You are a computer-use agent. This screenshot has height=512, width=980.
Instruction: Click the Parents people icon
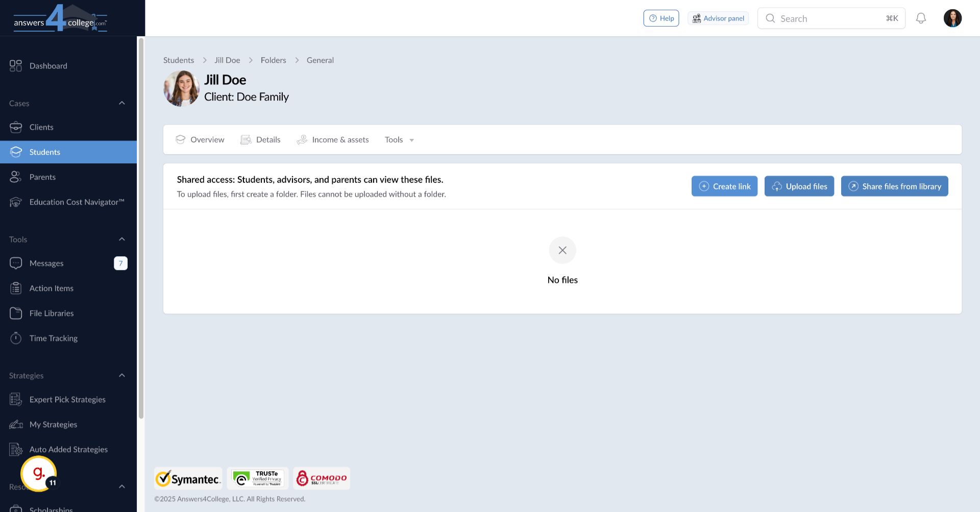click(16, 177)
